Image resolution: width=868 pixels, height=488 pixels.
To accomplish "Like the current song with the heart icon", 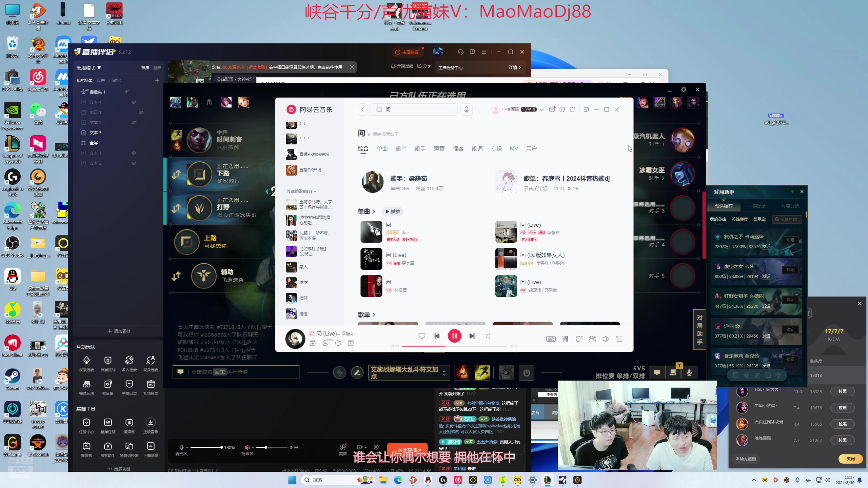I will [421, 336].
